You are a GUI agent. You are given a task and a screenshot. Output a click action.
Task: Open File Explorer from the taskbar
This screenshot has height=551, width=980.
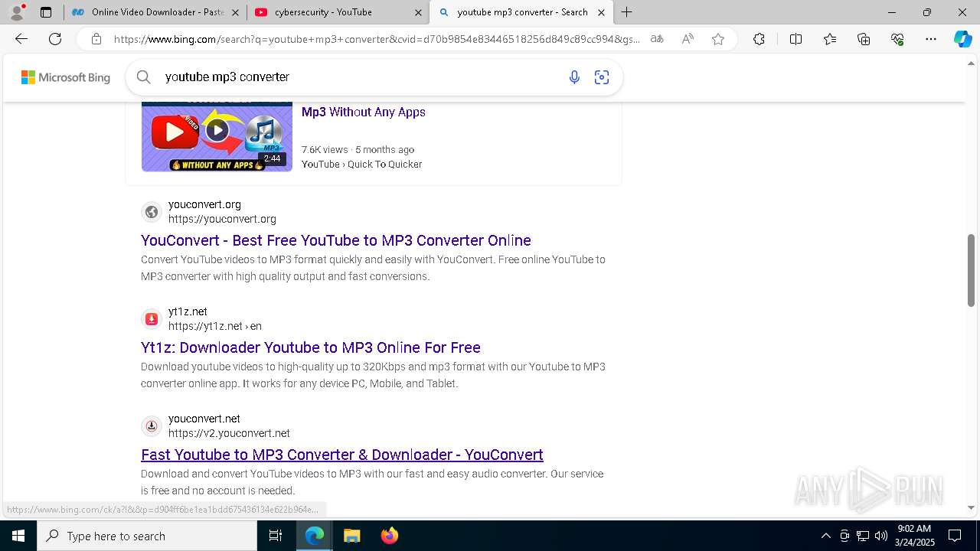pyautogui.click(x=351, y=536)
